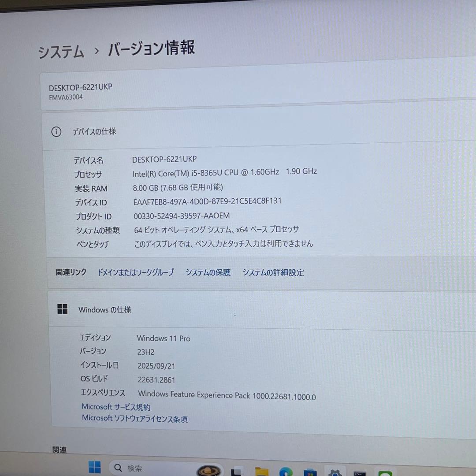Click the 検索 search box on the taskbar
476x476 pixels.
[x=145, y=468]
